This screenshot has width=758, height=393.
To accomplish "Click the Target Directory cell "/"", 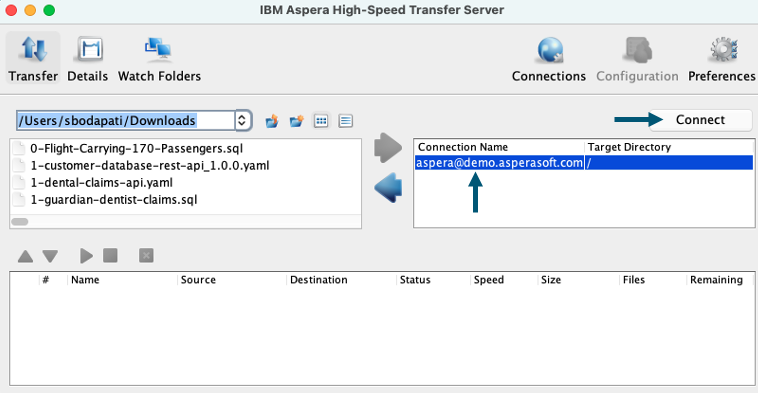I will pos(669,163).
